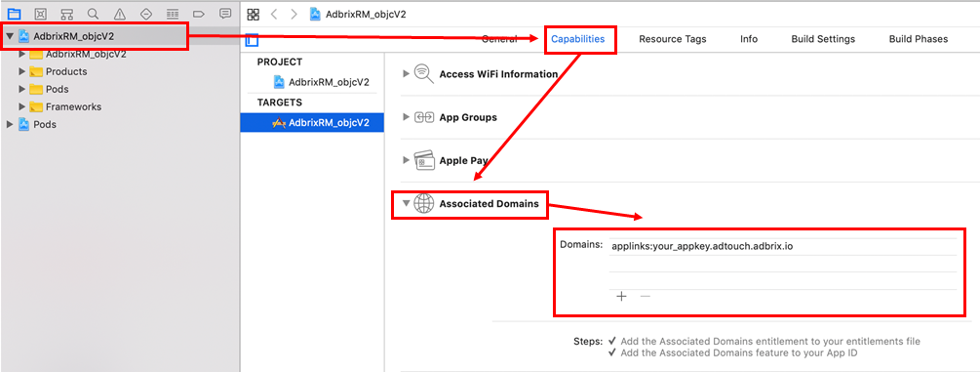This screenshot has width=980, height=372.
Task: Go forward with the right chevron
Action: coord(294,15)
